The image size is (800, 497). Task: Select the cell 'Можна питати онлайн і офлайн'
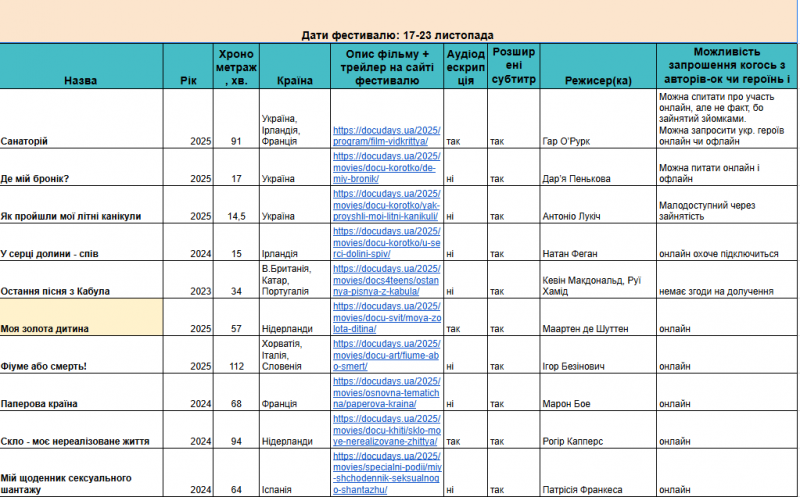tap(727, 167)
